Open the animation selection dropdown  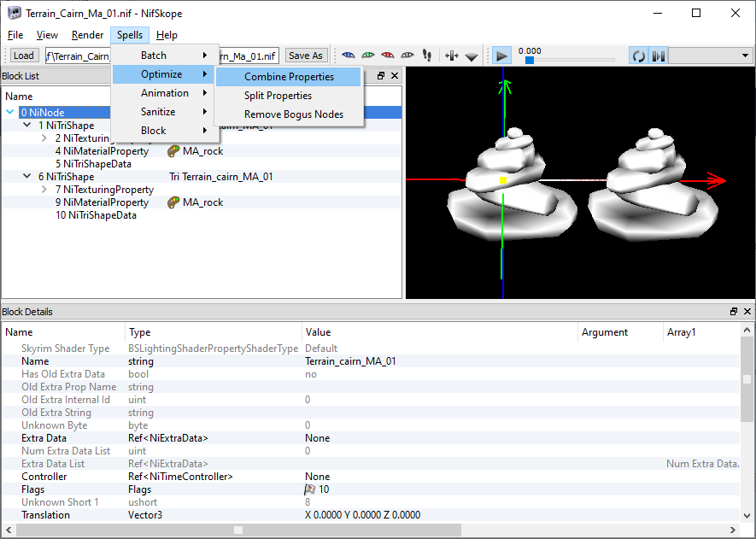pos(745,56)
